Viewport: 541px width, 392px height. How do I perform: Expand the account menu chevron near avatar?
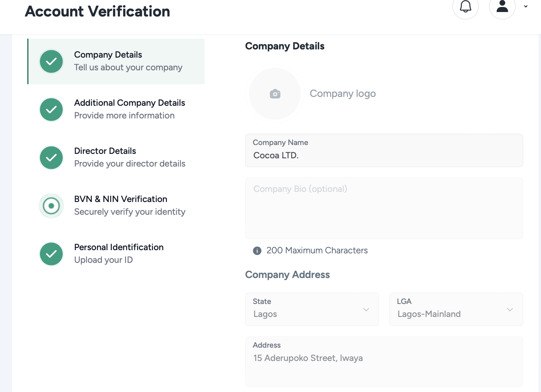click(x=526, y=6)
